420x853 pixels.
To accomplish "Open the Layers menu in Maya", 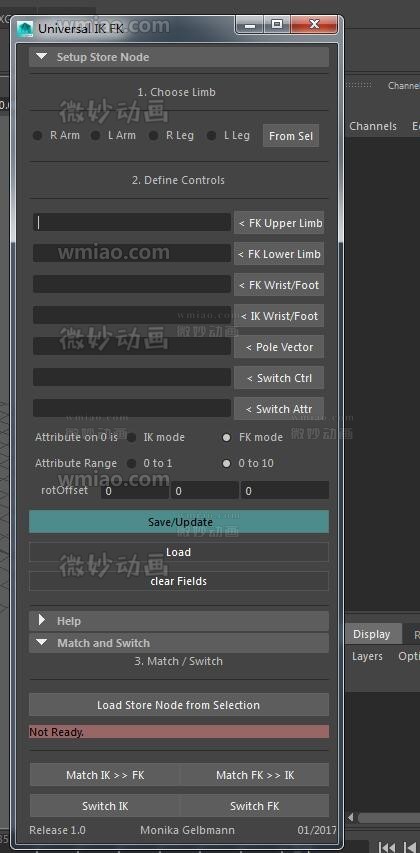I will click(367, 657).
